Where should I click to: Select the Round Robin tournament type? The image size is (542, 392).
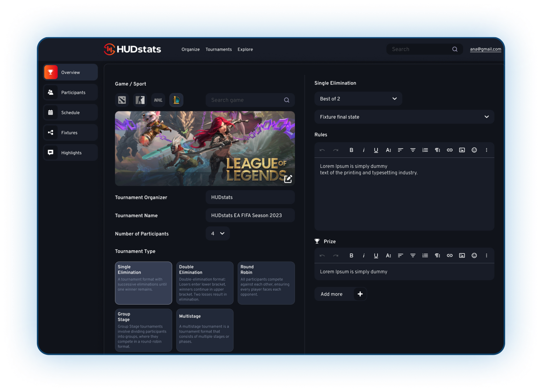[x=266, y=283]
